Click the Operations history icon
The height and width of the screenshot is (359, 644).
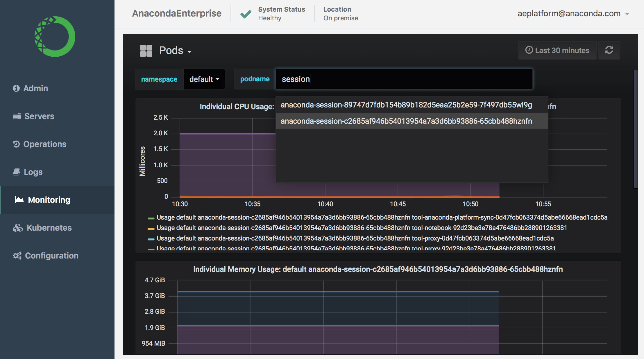[x=16, y=144]
